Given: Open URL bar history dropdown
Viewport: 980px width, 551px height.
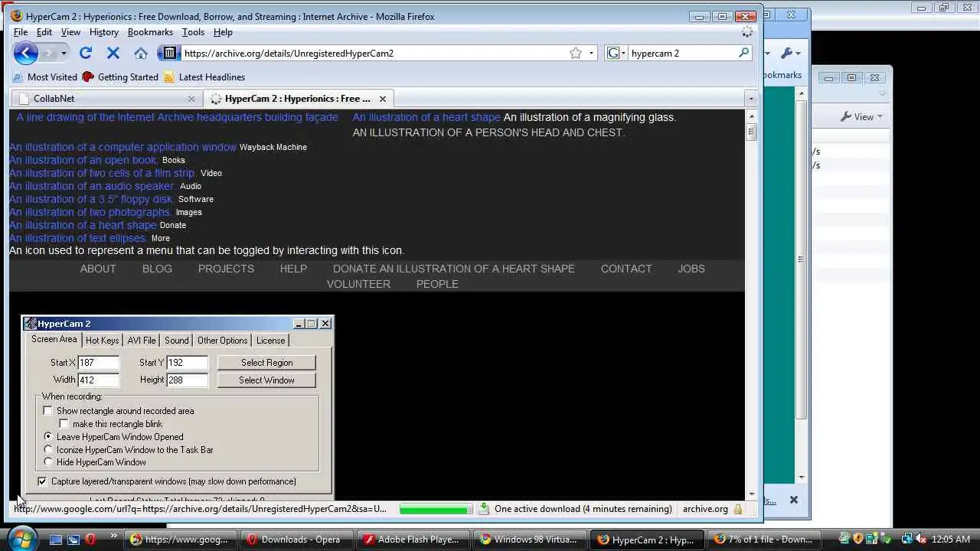Looking at the screenshot, I should pyautogui.click(x=592, y=53).
